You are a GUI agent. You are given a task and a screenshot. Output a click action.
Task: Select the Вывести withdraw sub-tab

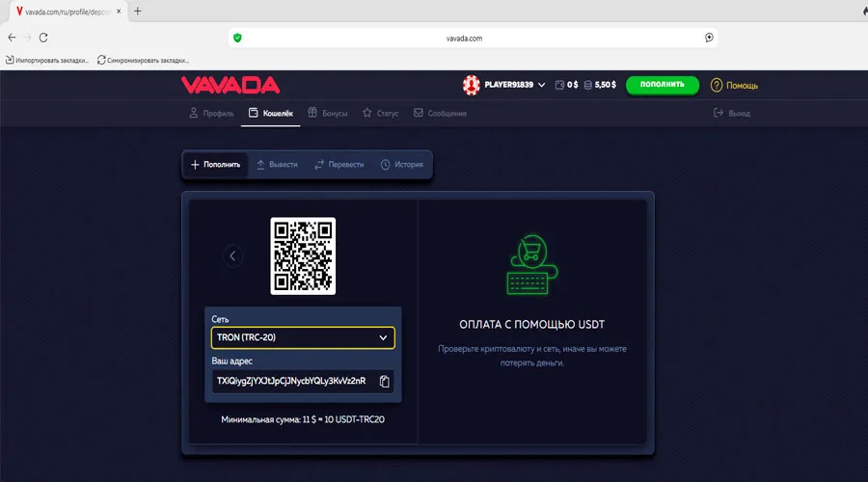pos(277,164)
